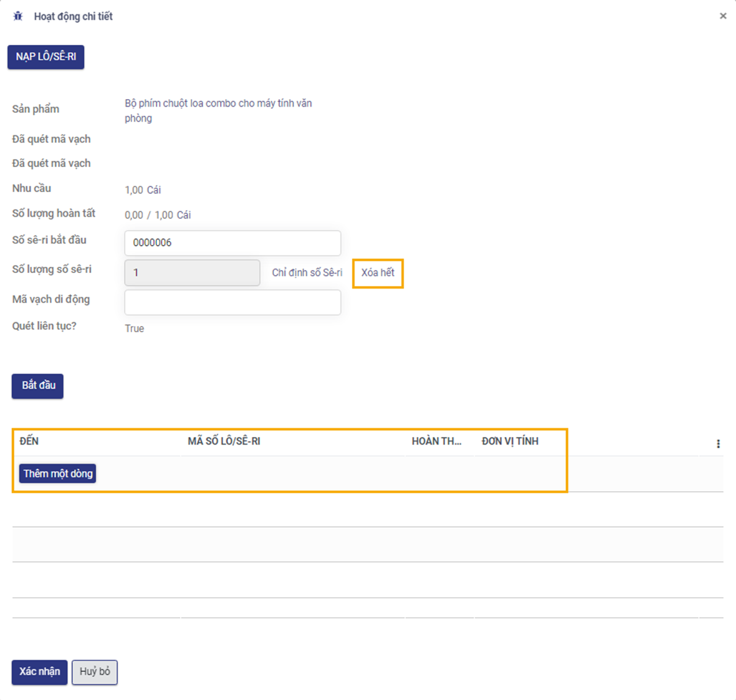Select the Số lượng hoàn tất value 0,00 / 1,00 Cái
Viewport: 736px width, 700px height.
(158, 215)
